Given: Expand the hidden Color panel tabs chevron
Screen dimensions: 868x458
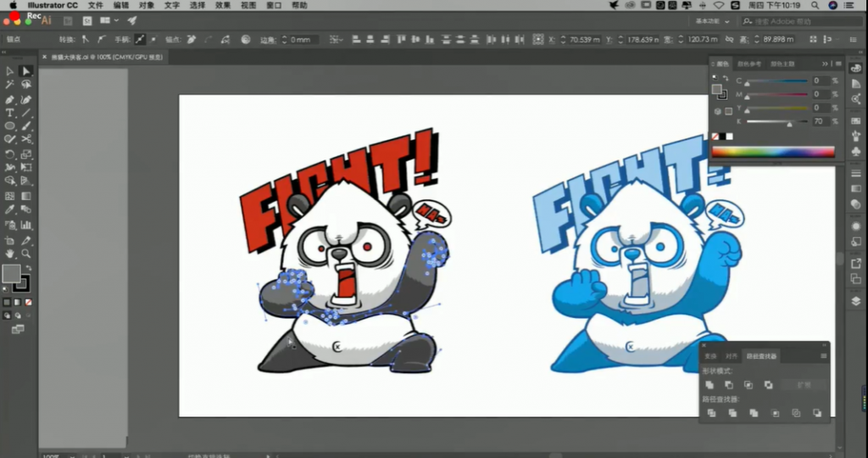Looking at the screenshot, I should (826, 64).
